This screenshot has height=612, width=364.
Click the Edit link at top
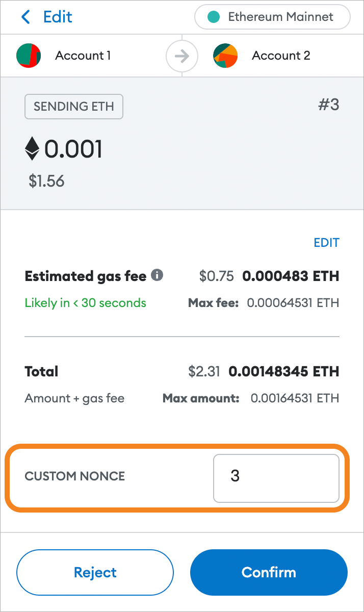(x=57, y=17)
